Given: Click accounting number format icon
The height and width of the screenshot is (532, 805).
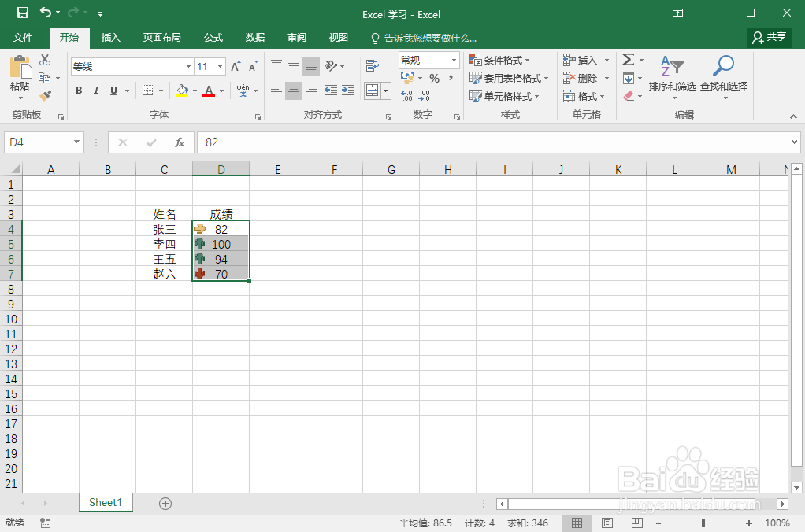Looking at the screenshot, I should [407, 78].
